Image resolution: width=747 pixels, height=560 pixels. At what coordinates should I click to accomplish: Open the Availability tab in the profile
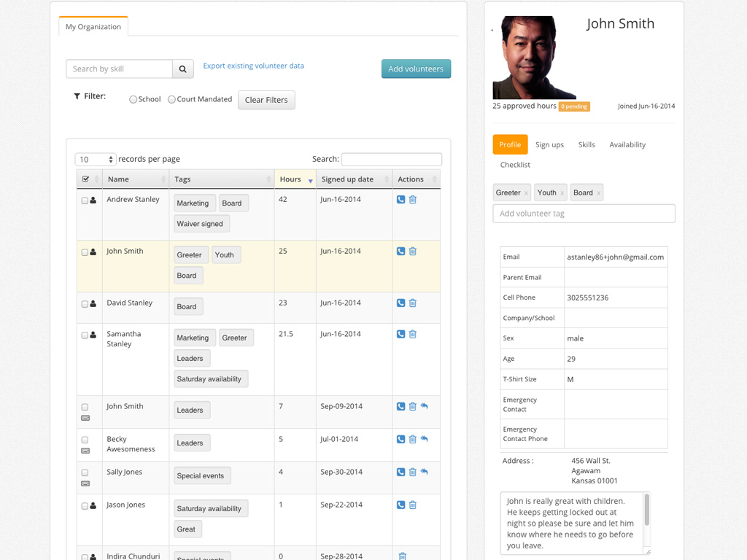(627, 145)
